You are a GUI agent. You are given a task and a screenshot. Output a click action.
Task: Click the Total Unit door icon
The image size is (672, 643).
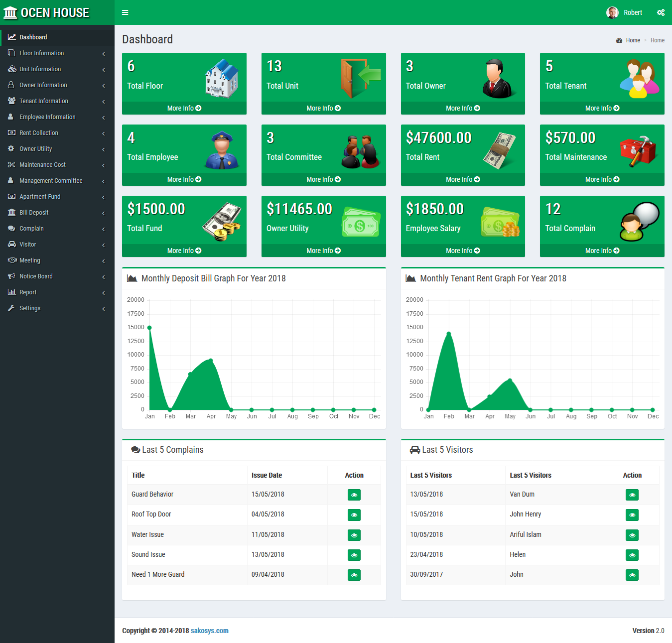tap(360, 78)
